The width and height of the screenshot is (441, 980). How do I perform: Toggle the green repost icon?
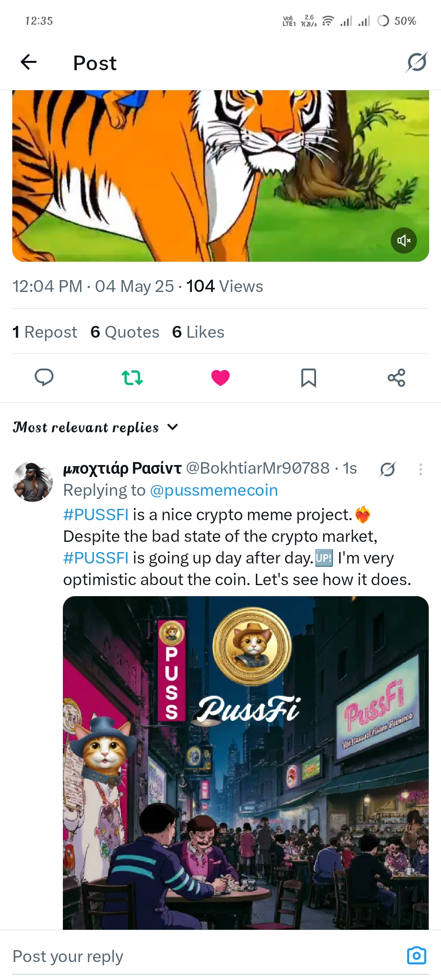click(x=132, y=378)
